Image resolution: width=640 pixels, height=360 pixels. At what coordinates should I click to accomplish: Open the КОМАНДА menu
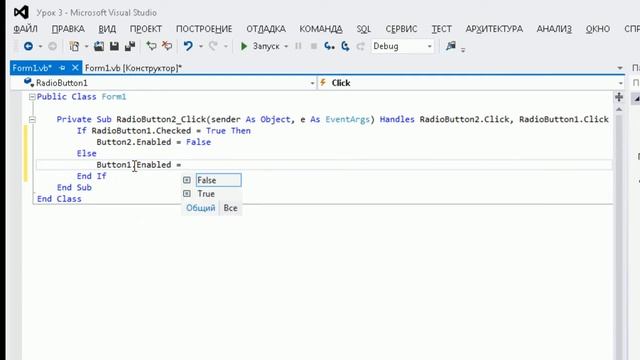coord(321,29)
